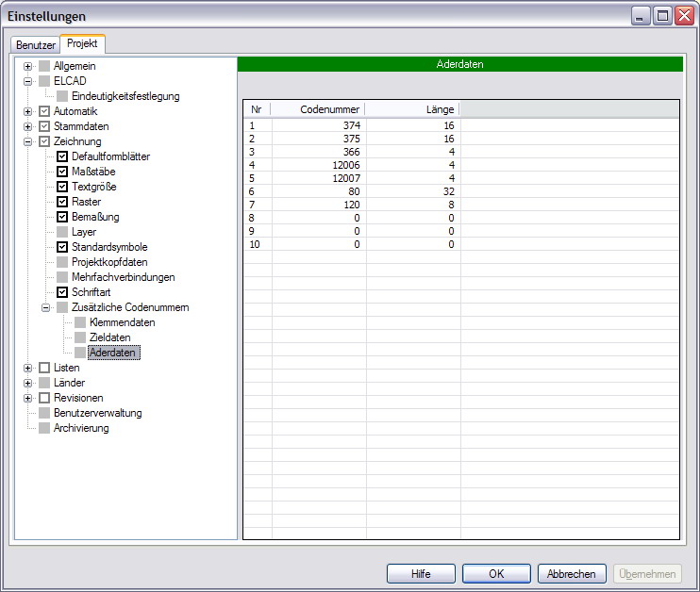Image resolution: width=700 pixels, height=592 pixels.
Task: Uncheck the Defaultformblätter checkbox
Action: click(x=62, y=156)
